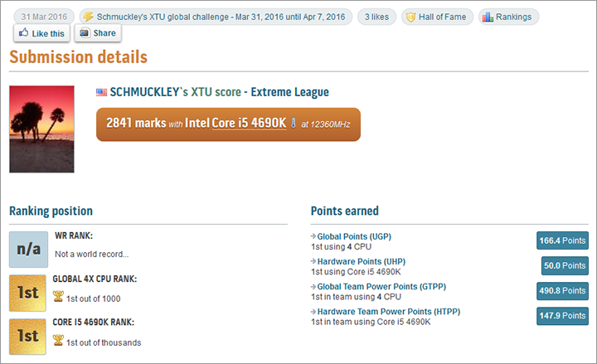Open Hardware Team Power Points (HTPP) details

[x=389, y=312]
